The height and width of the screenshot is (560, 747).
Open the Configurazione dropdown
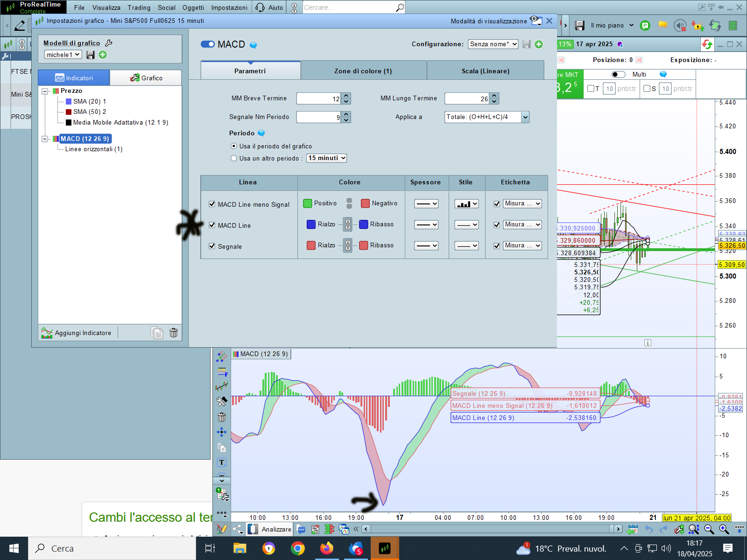pos(493,44)
